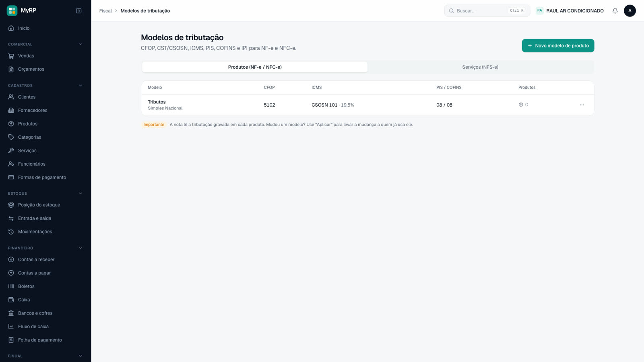Open Boletos barcode icon
This screenshot has width=644, height=362.
tap(11, 286)
